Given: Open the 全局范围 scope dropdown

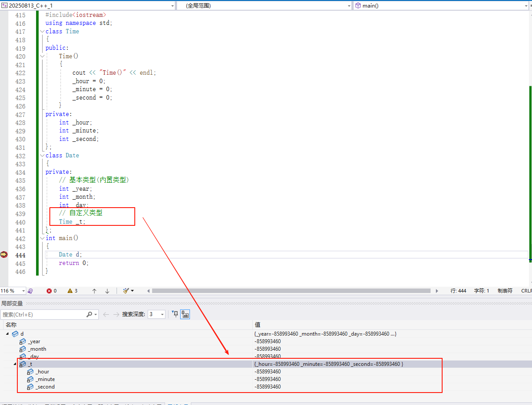Looking at the screenshot, I should pos(349,6).
